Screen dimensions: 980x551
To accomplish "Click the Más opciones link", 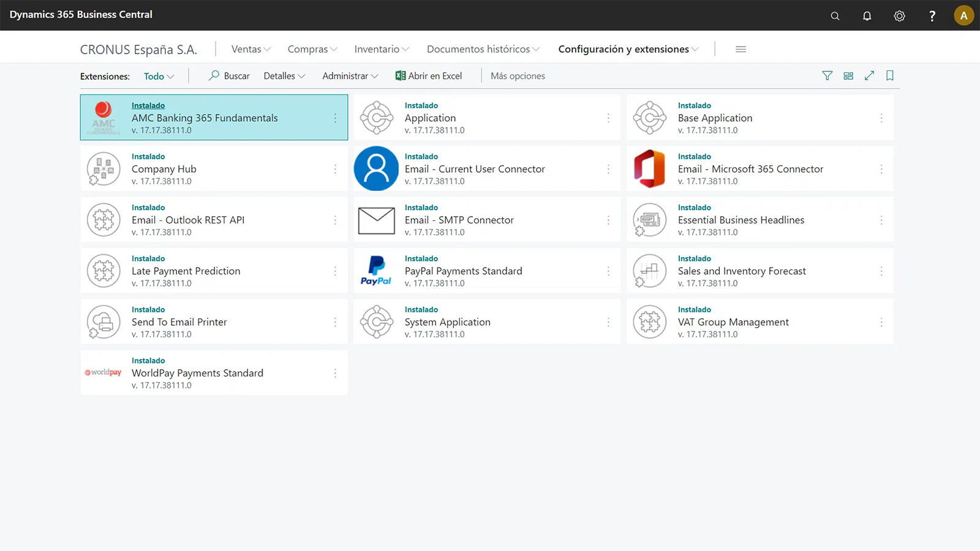I will coord(518,76).
